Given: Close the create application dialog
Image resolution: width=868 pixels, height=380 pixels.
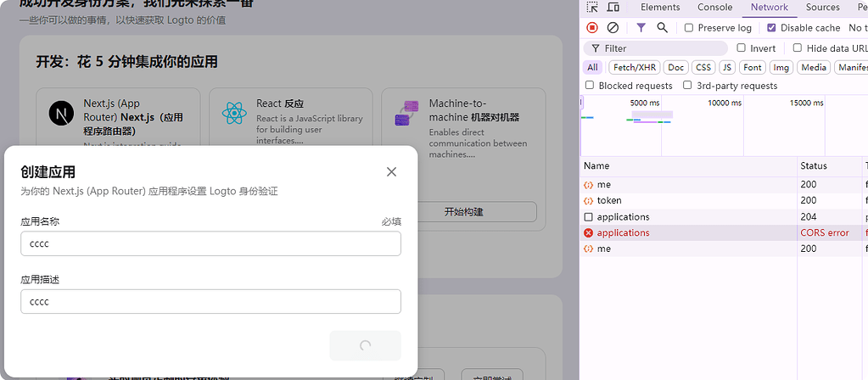Looking at the screenshot, I should pyautogui.click(x=391, y=172).
